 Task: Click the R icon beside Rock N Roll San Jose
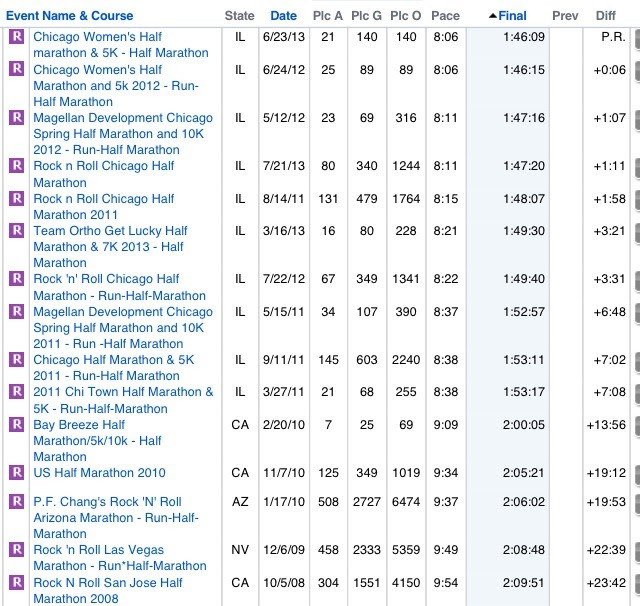16,582
